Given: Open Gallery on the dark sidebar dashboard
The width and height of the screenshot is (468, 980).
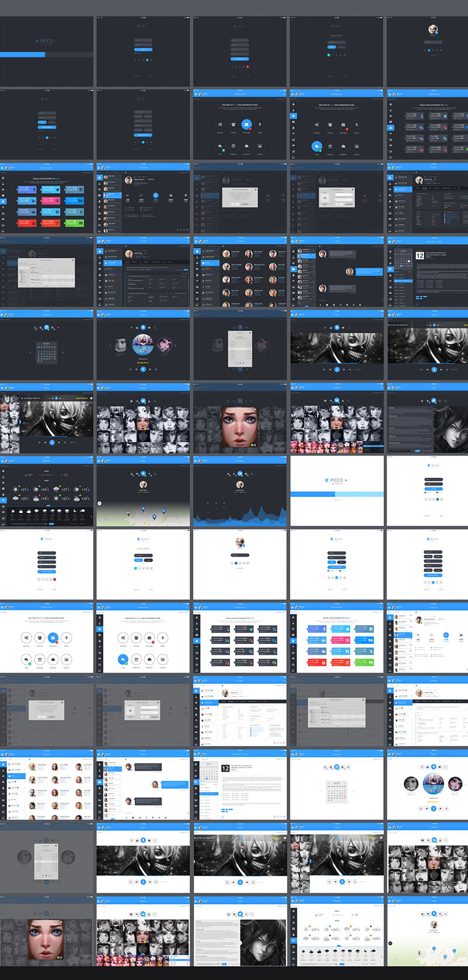Looking at the screenshot, I should point(356,146).
